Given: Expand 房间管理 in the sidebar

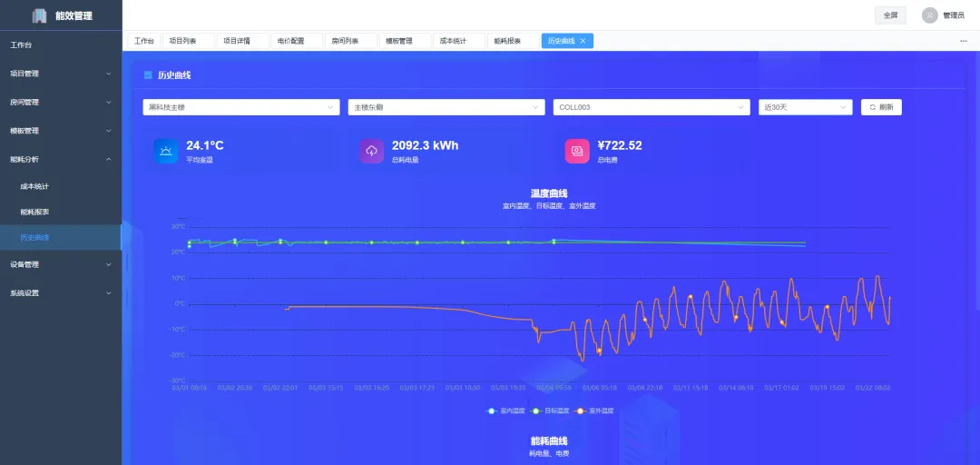Looking at the screenshot, I should pyautogui.click(x=61, y=102).
